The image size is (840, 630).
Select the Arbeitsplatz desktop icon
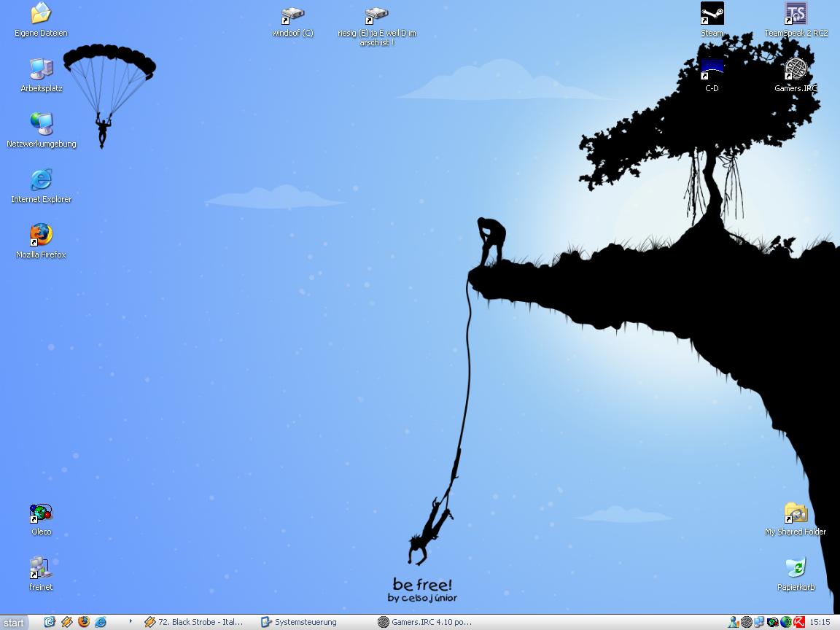pos(42,70)
